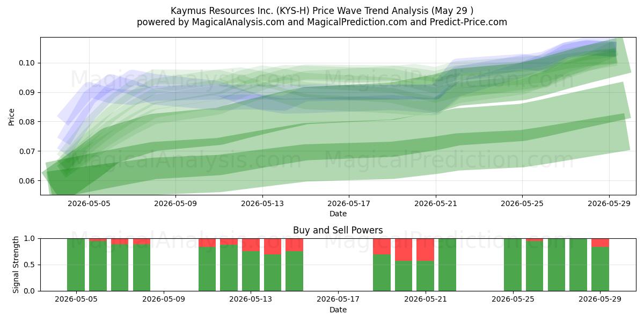Viewport: 644px width, 322px height.
Task: Click the 'Date' label under the price chart
Action: (338, 214)
